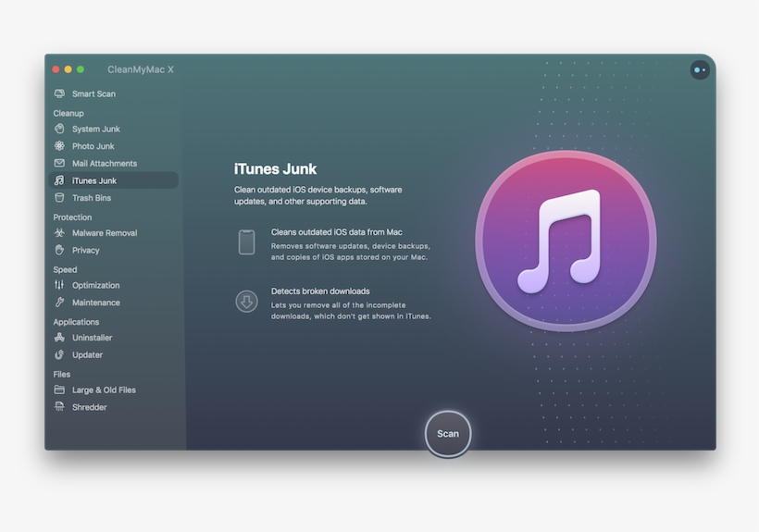Minimize window with yellow button
This screenshot has width=759, height=532.
pos(68,69)
